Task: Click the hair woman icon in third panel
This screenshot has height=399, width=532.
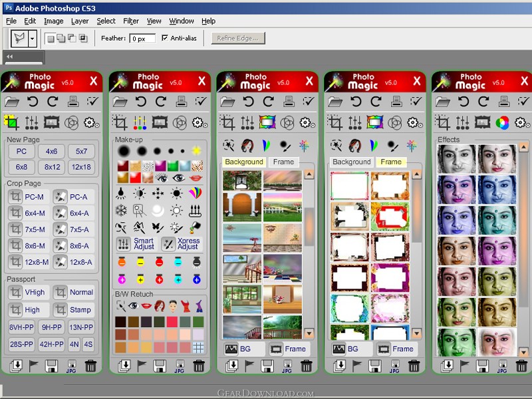Action: click(x=247, y=146)
